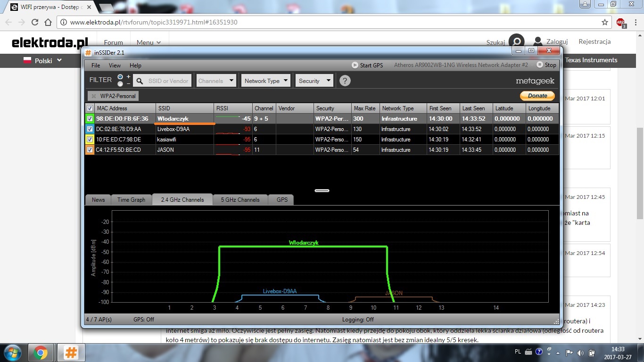
Task: Open the Texas Instruments link
Action: point(591,60)
